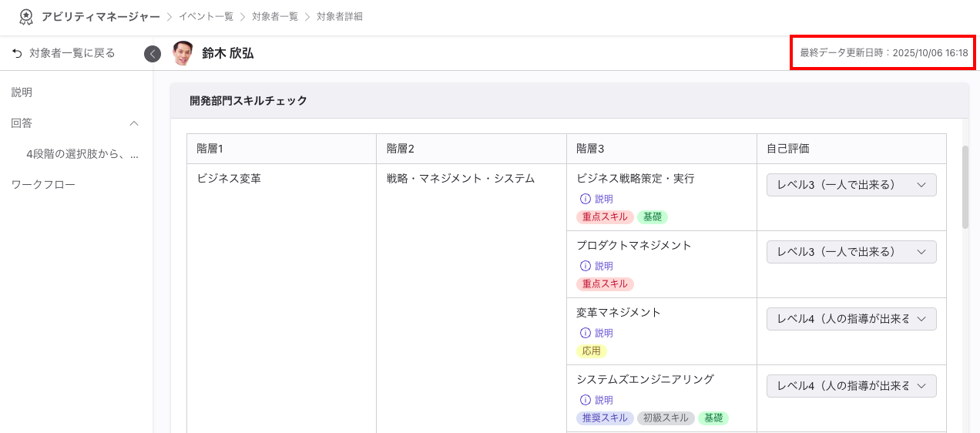The width and height of the screenshot is (980, 433).
Task: Click the 基礎 tag under ビジネス戦略策定・実行
Action: pos(652,217)
